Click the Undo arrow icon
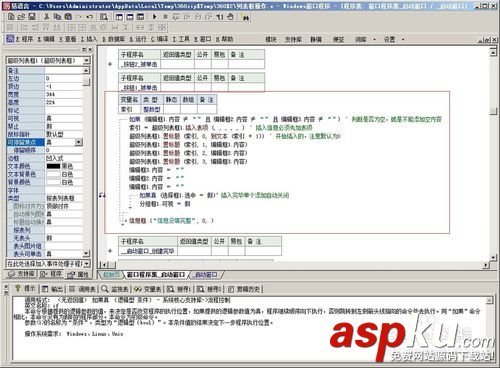Viewport: 500px width, 368px height. pos(90,16)
